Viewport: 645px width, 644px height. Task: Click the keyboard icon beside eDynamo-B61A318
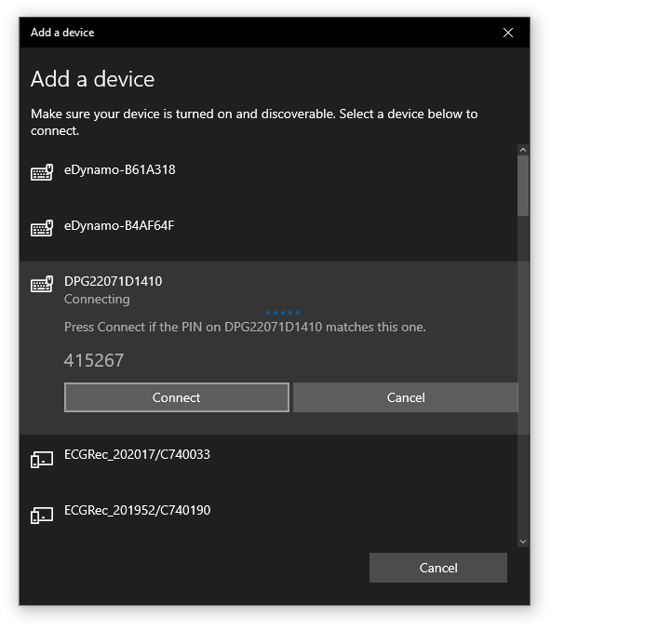coord(42,173)
